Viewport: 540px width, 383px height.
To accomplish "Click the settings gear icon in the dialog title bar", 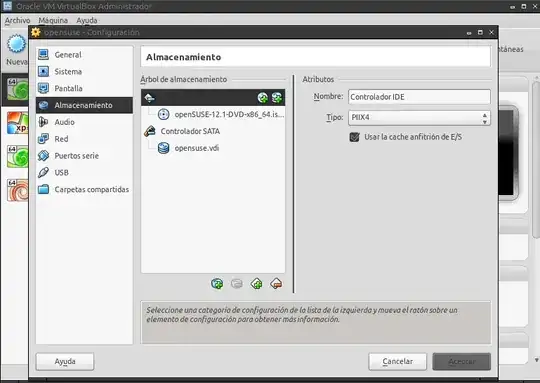I will coord(36,32).
